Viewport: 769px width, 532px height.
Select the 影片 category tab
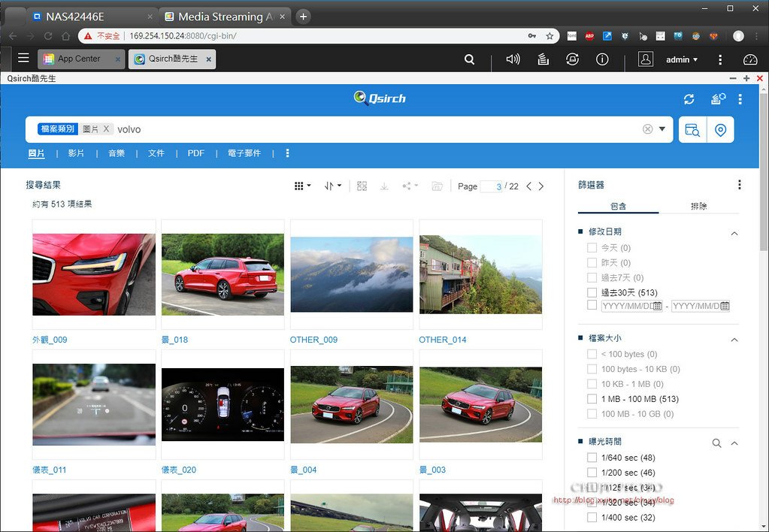tap(76, 153)
